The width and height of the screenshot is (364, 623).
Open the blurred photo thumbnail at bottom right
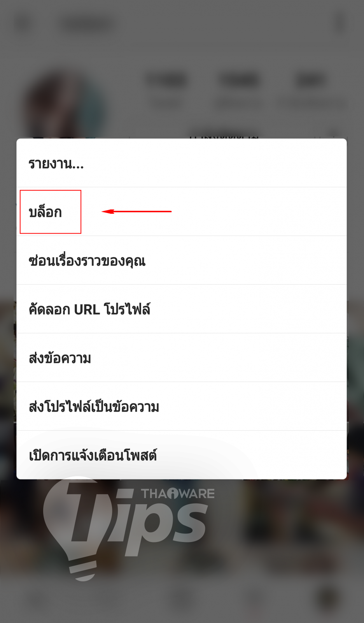click(x=304, y=530)
